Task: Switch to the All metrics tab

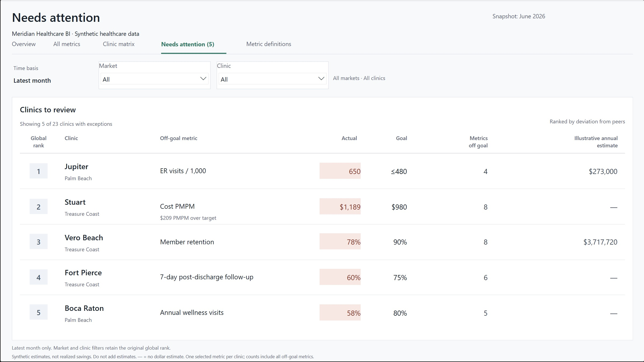Action: (x=67, y=44)
